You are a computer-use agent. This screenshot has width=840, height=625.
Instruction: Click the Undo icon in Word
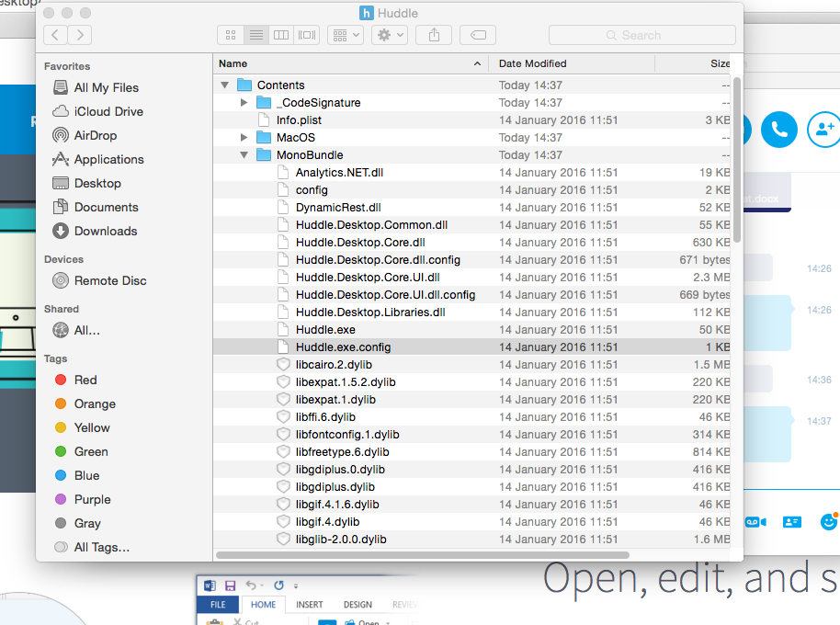(251, 585)
